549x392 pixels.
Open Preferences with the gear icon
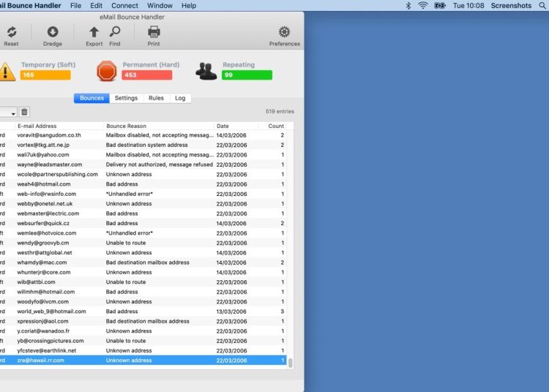click(284, 32)
